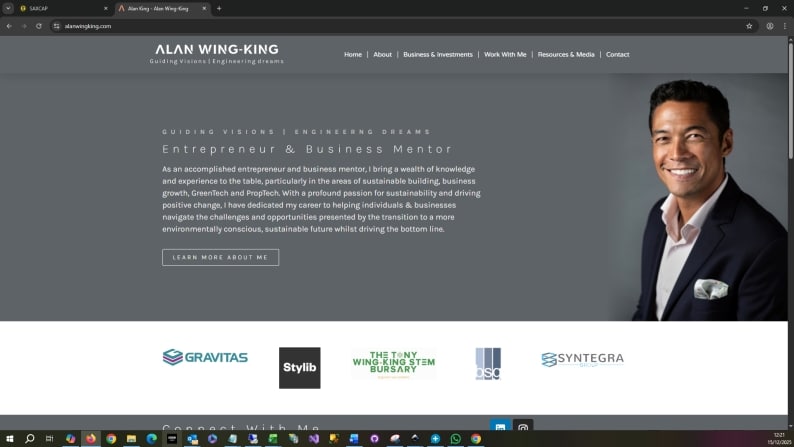Open Chrome's three-dot menu
Image resolution: width=794 pixels, height=447 pixels.
tap(784, 26)
